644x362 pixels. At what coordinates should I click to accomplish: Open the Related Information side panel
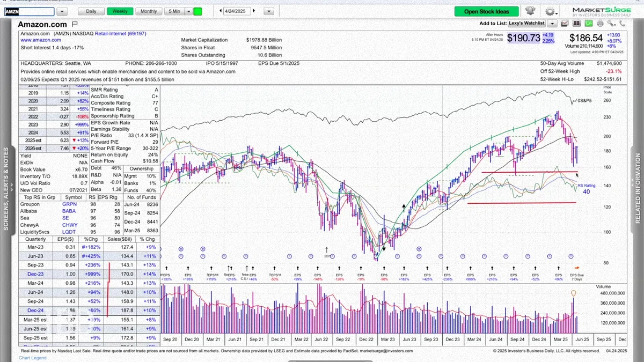click(x=638, y=189)
